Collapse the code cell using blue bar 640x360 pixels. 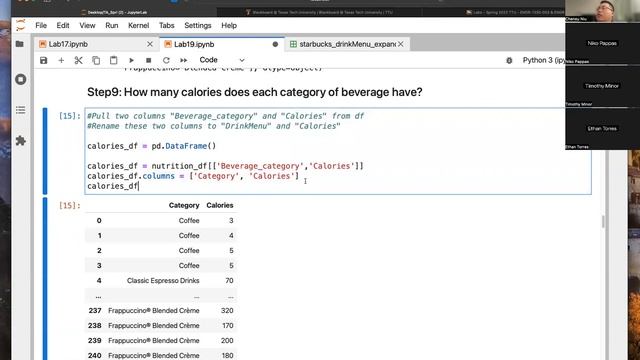coord(45,151)
